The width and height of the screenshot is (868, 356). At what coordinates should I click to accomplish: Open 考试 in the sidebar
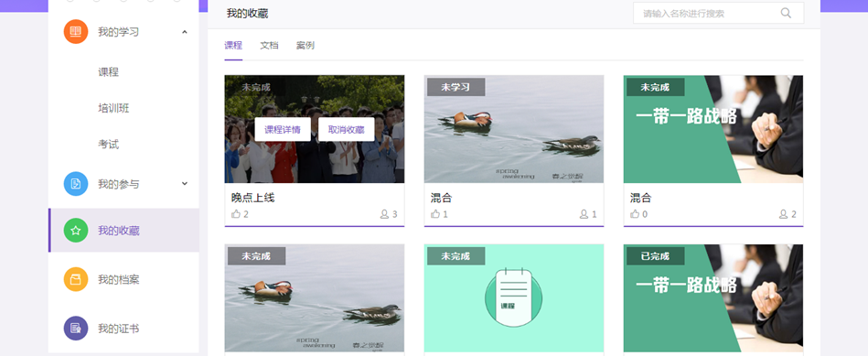(x=109, y=145)
